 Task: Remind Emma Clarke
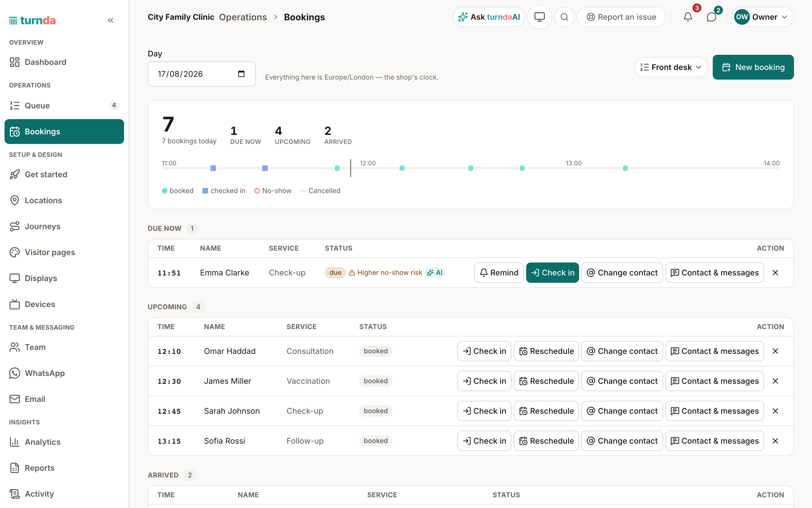click(499, 272)
